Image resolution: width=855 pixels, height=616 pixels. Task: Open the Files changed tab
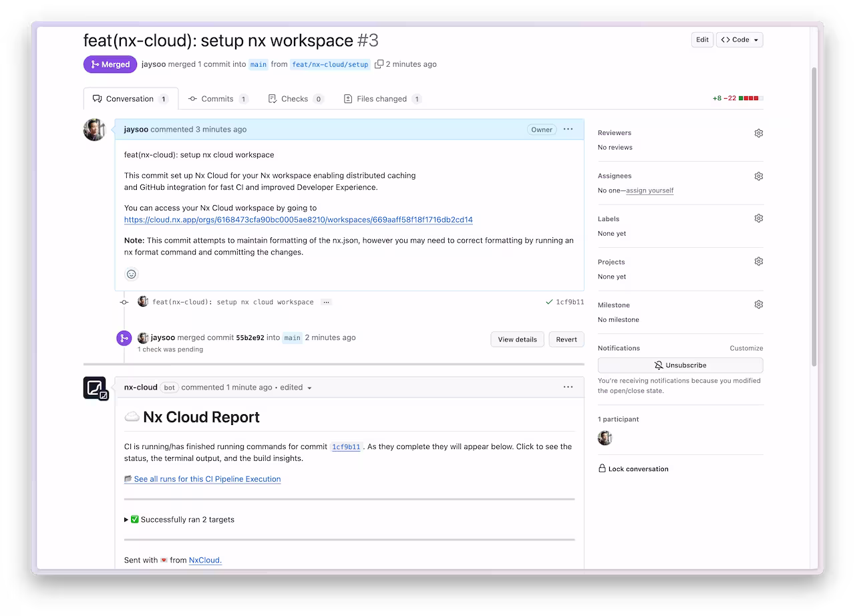[381, 99]
